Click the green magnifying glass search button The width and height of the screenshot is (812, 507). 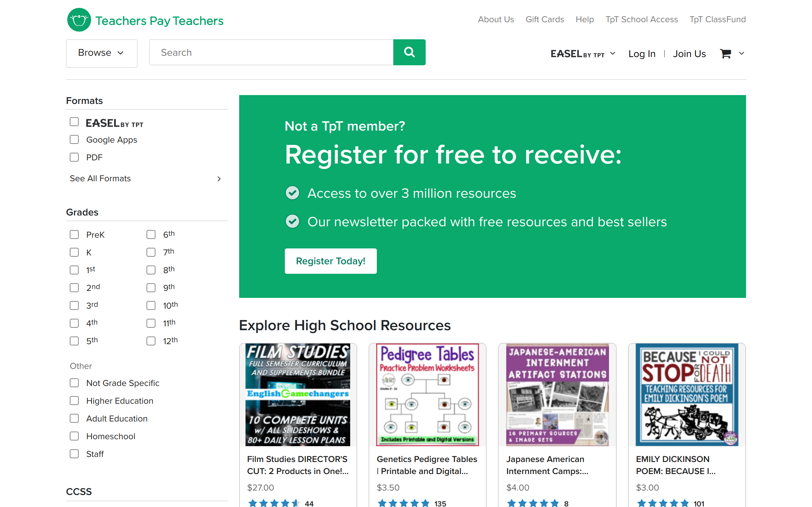(x=409, y=52)
